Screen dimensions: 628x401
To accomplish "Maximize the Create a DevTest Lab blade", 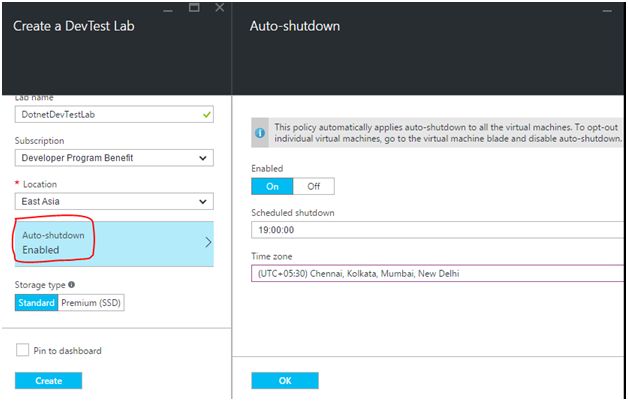I will coord(195,7).
